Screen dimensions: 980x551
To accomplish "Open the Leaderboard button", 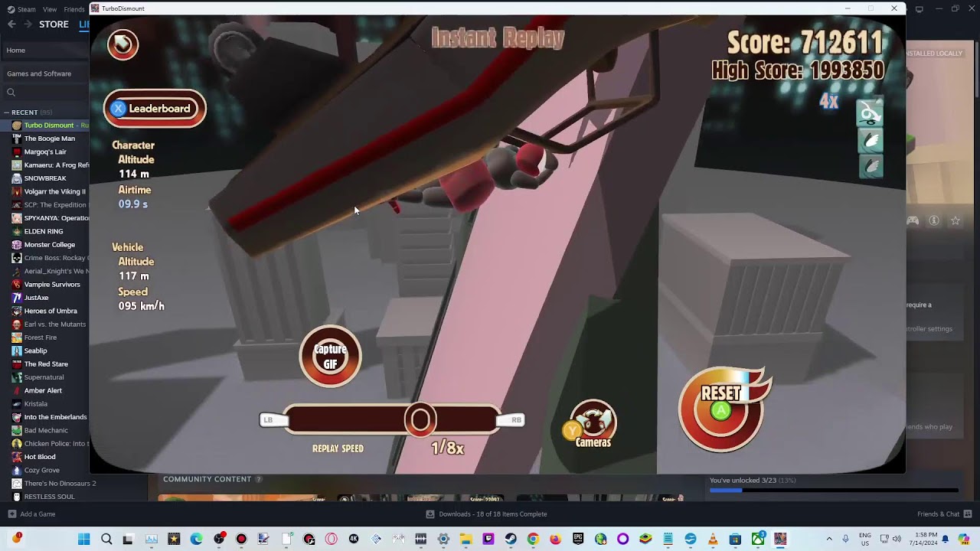I will pyautogui.click(x=155, y=109).
